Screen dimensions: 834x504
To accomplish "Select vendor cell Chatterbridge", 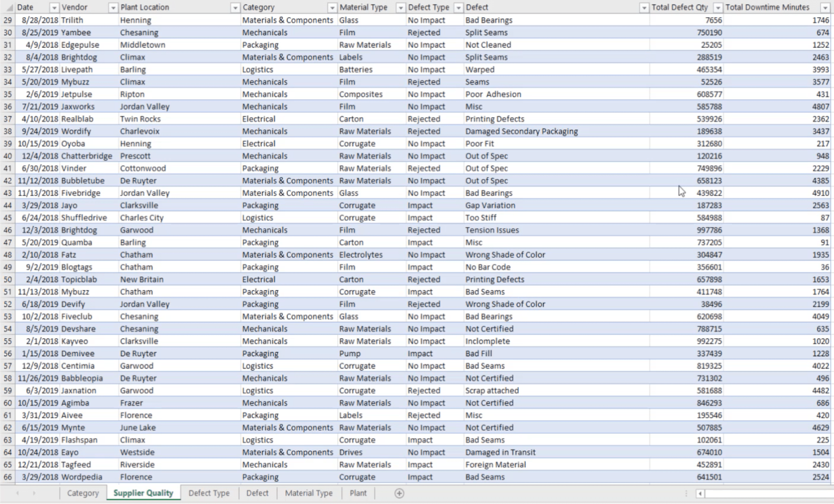I will click(89, 156).
